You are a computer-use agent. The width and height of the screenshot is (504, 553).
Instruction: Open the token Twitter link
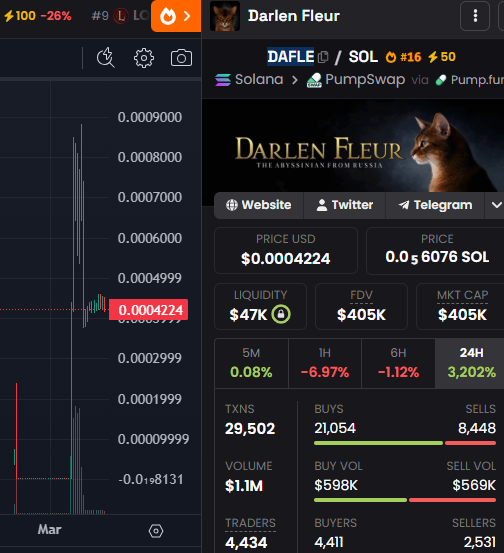point(345,205)
